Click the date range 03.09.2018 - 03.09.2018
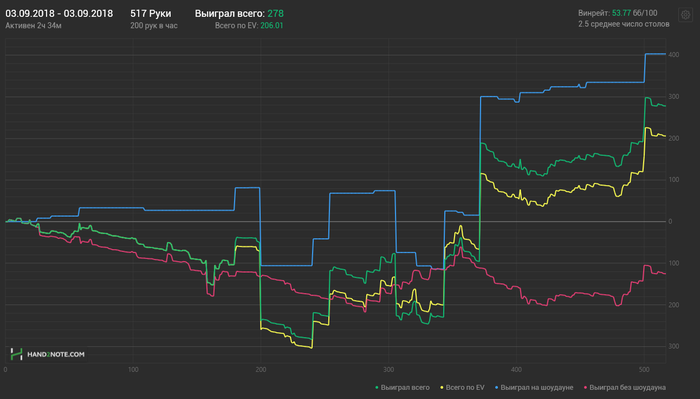Image resolution: width=700 pixels, height=399 pixels. click(x=59, y=13)
